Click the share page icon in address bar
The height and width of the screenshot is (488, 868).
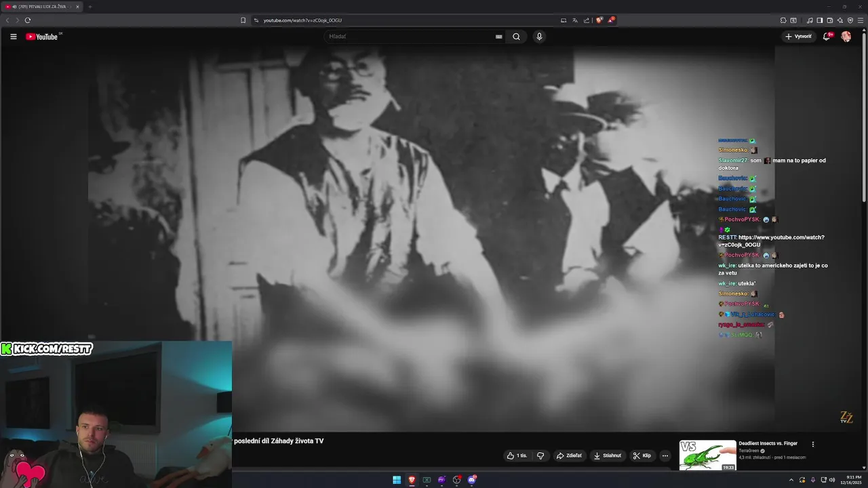click(x=587, y=20)
